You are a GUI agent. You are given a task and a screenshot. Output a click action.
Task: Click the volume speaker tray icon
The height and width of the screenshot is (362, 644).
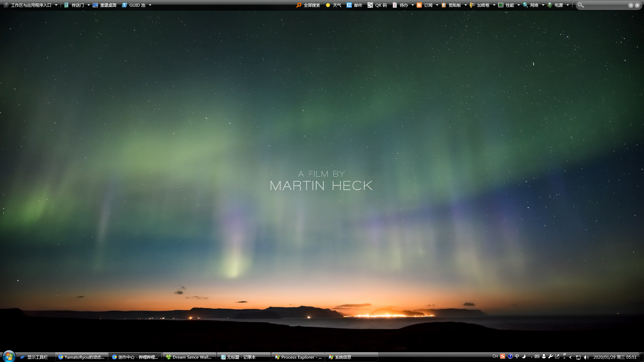tap(586, 357)
